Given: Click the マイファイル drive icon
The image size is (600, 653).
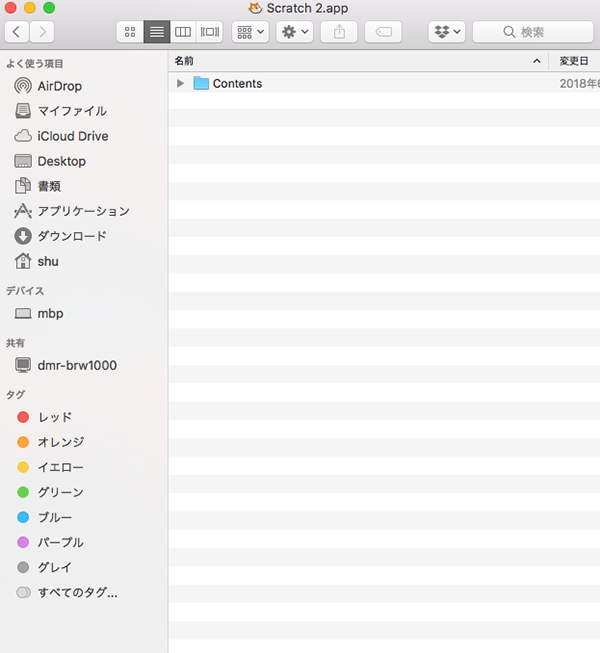Looking at the screenshot, I should coord(23,111).
